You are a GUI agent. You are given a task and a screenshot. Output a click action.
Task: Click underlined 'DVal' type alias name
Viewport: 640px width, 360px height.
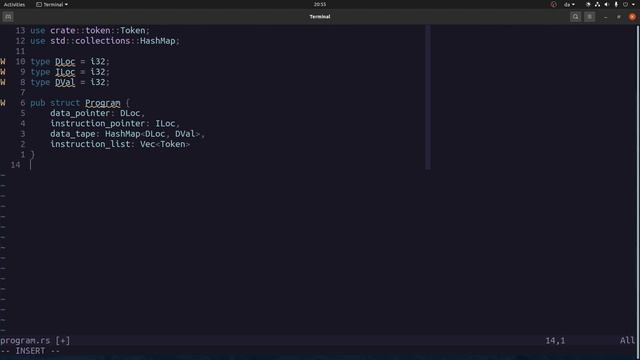[x=65, y=82]
